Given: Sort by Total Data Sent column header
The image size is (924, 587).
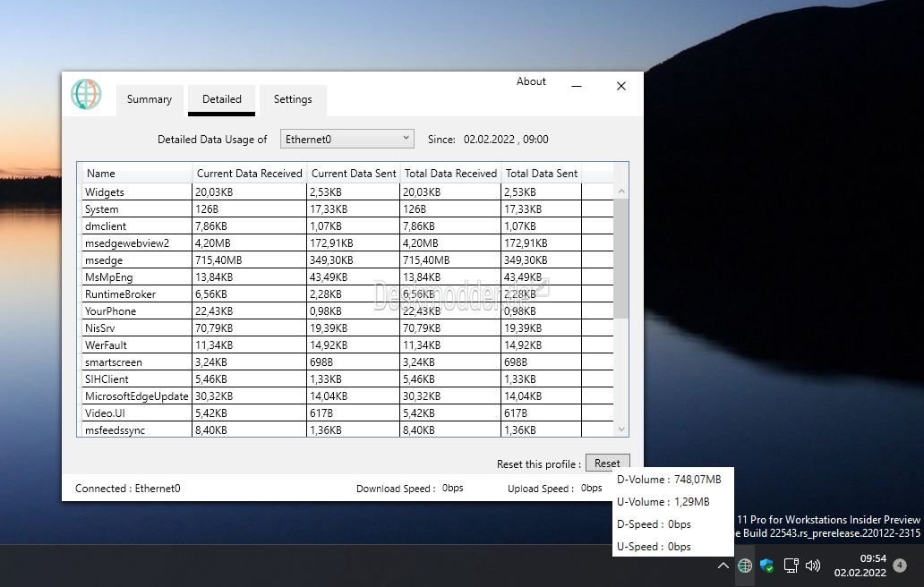Looking at the screenshot, I should 542,174.
